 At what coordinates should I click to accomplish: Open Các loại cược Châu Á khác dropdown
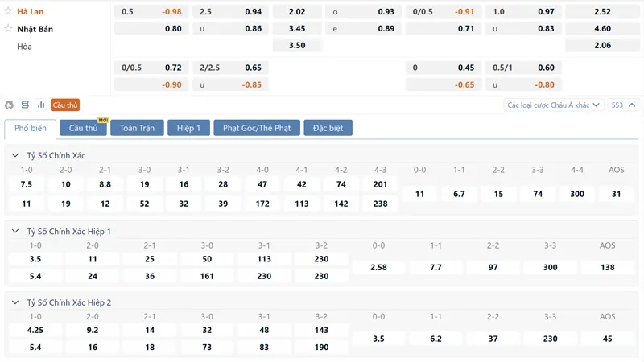click(553, 105)
